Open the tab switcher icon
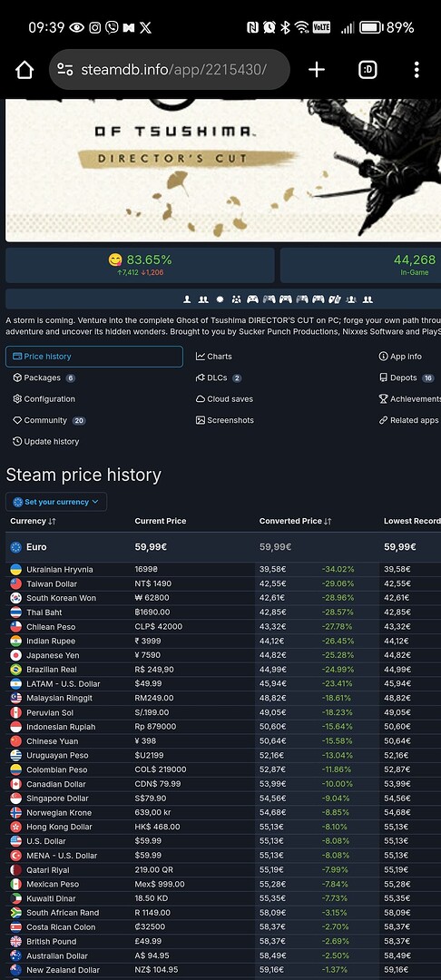 pyautogui.click(x=367, y=69)
